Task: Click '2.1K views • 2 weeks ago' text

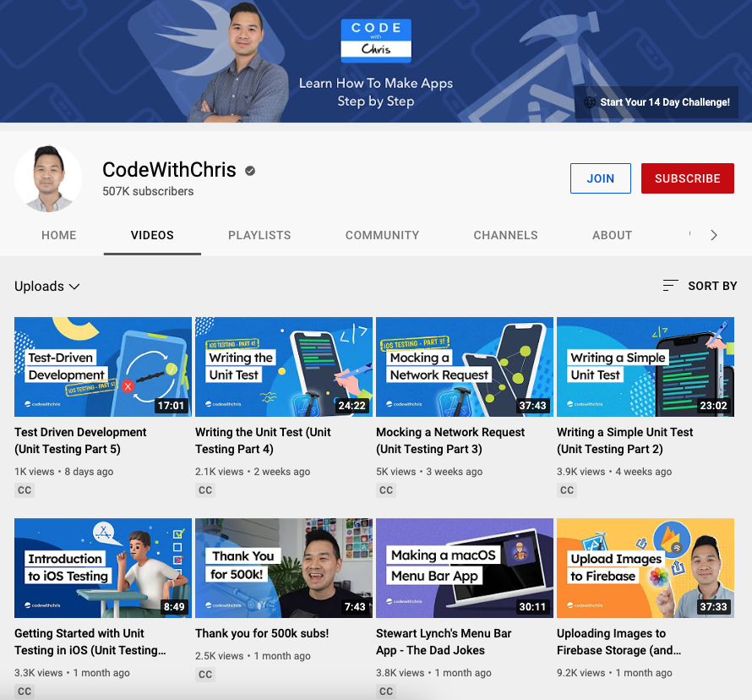Action: [253, 472]
